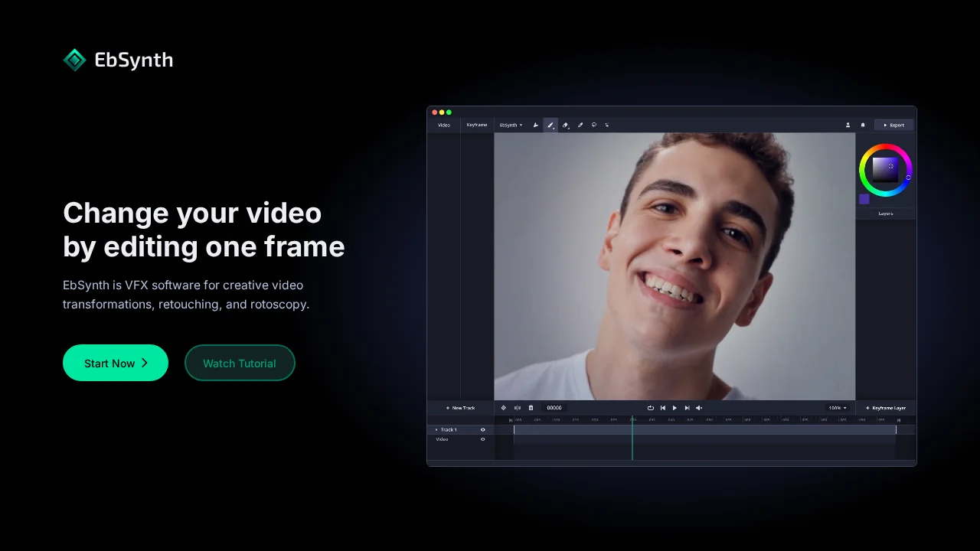The height and width of the screenshot is (551, 980).
Task: Click the trash delete icon in timeline
Action: (x=531, y=408)
